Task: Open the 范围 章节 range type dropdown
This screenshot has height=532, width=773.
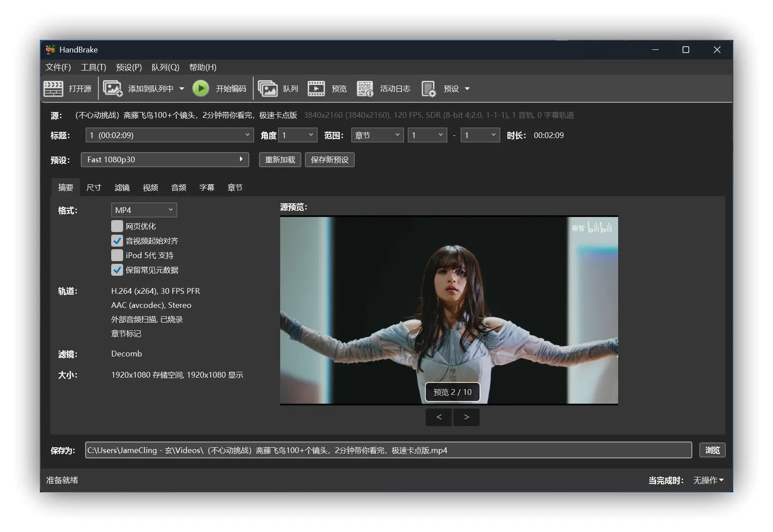Action: (378, 135)
